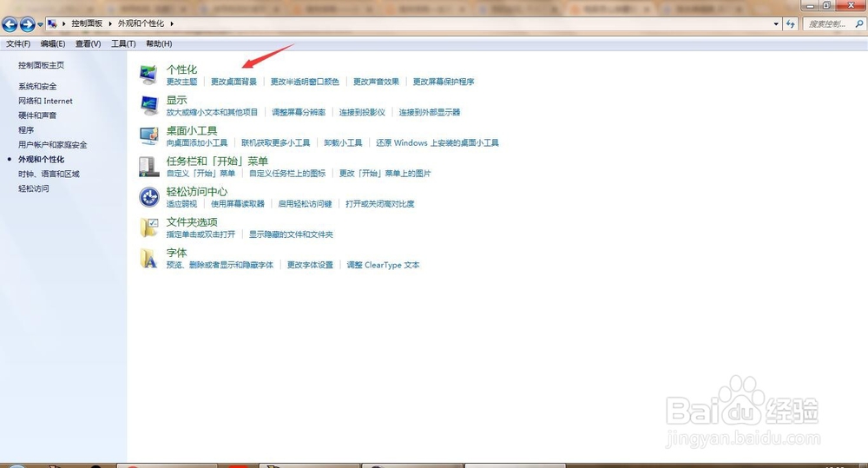Screen dimensions: 868x468
Task: Open 任务栏和「开始」菜单 heading link
Action: pyautogui.click(x=217, y=161)
